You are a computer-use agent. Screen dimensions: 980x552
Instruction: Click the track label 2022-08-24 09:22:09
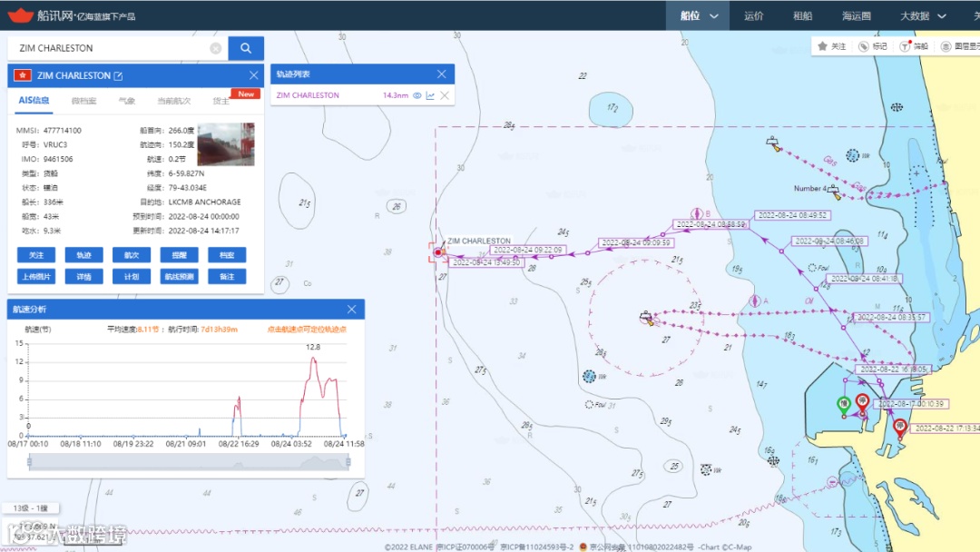click(527, 250)
